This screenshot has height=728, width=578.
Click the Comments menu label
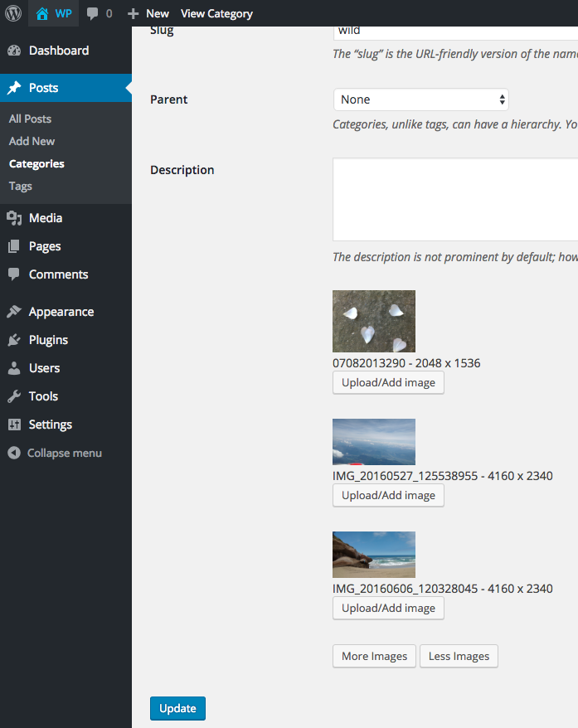[59, 274]
